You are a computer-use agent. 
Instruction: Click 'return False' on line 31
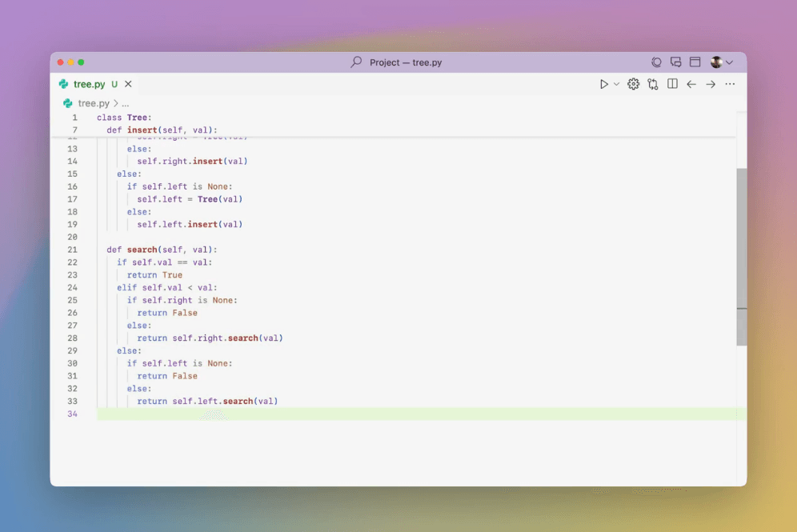[166, 376]
